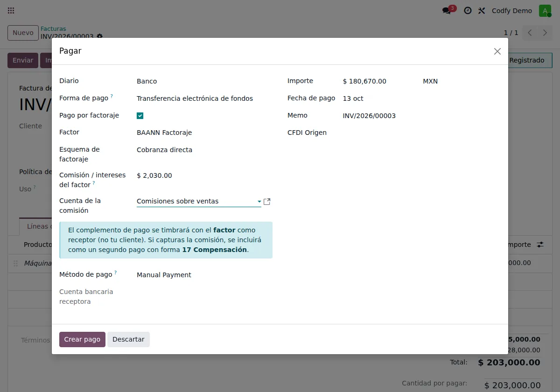Click the Descartar button
Viewport: 560px width, 392px height.
coord(128,339)
